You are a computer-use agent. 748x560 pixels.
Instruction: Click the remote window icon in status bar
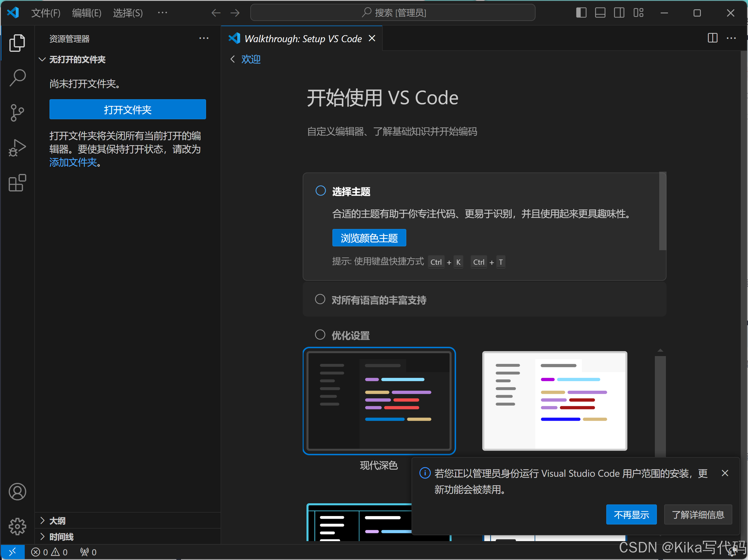tap(13, 552)
